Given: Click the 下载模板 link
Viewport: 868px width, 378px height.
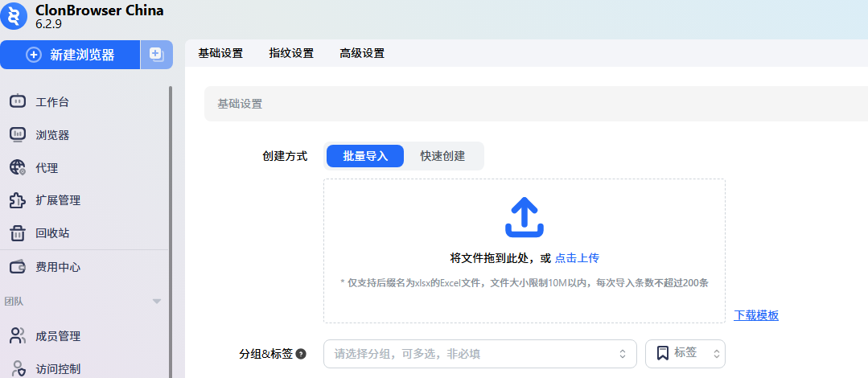Looking at the screenshot, I should click(756, 315).
